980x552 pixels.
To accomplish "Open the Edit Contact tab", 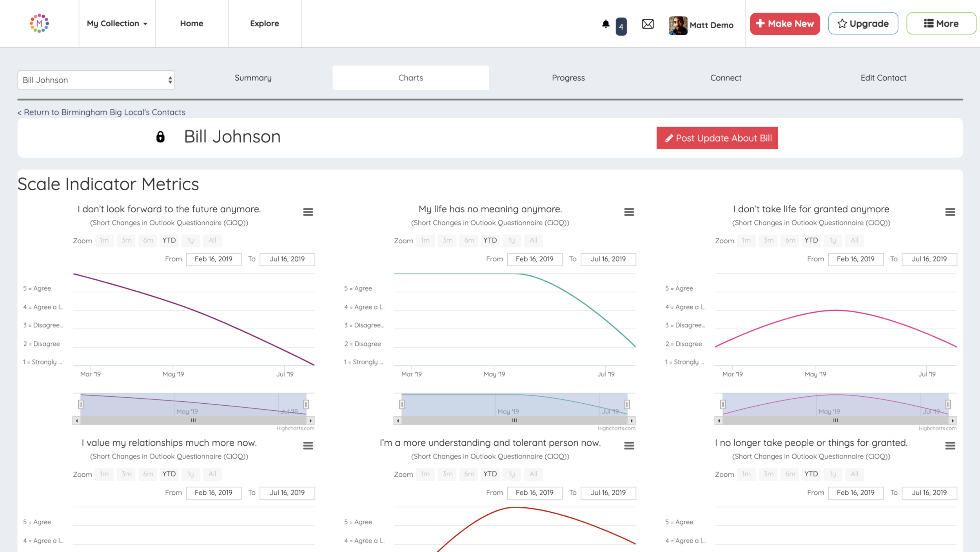I will (884, 78).
